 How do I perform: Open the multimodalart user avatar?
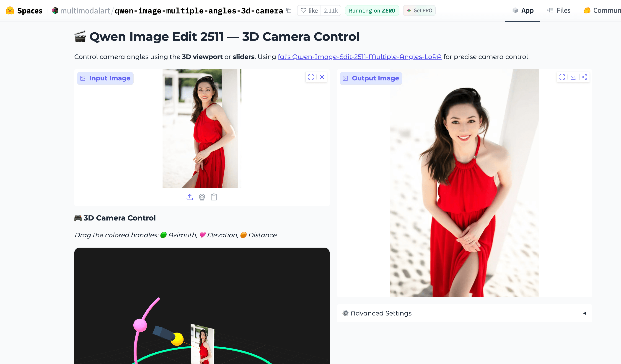55,10
